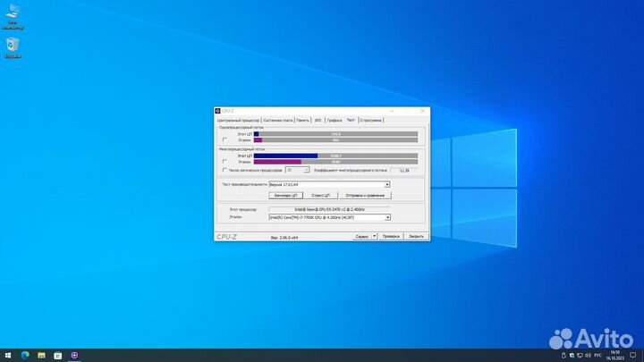Click the Show desktop strip on the taskbar
644x362 pixels.
(642, 356)
